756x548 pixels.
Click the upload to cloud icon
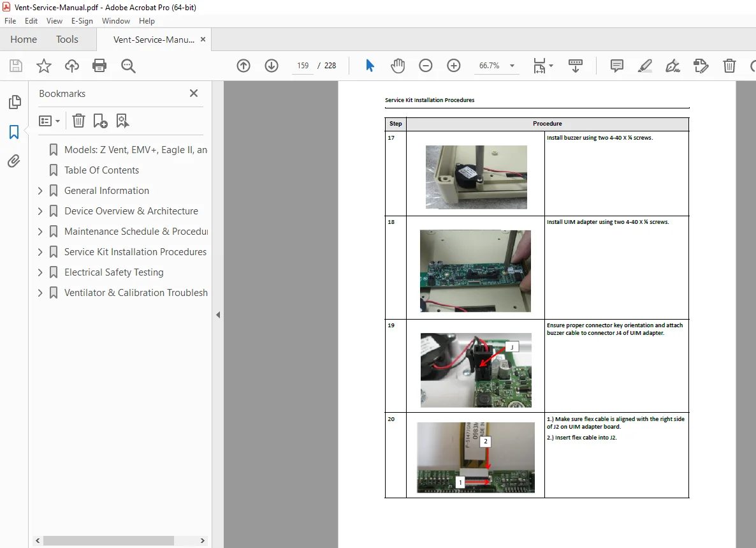pyautogui.click(x=72, y=66)
